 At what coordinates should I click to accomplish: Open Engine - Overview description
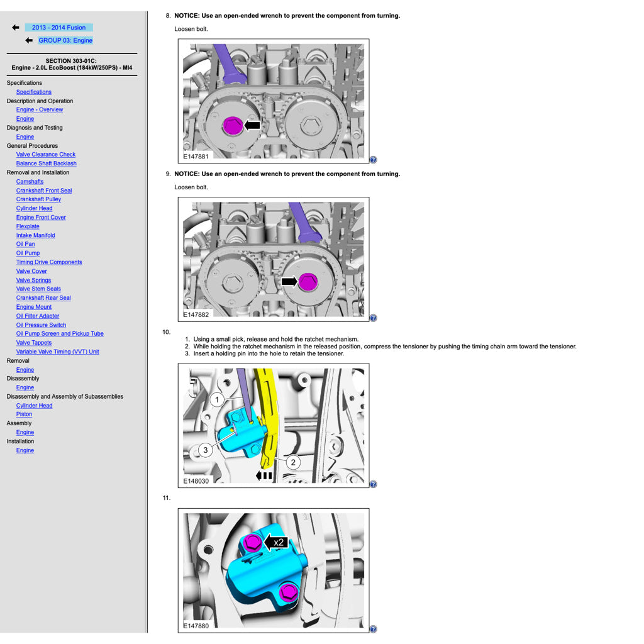pos(40,110)
